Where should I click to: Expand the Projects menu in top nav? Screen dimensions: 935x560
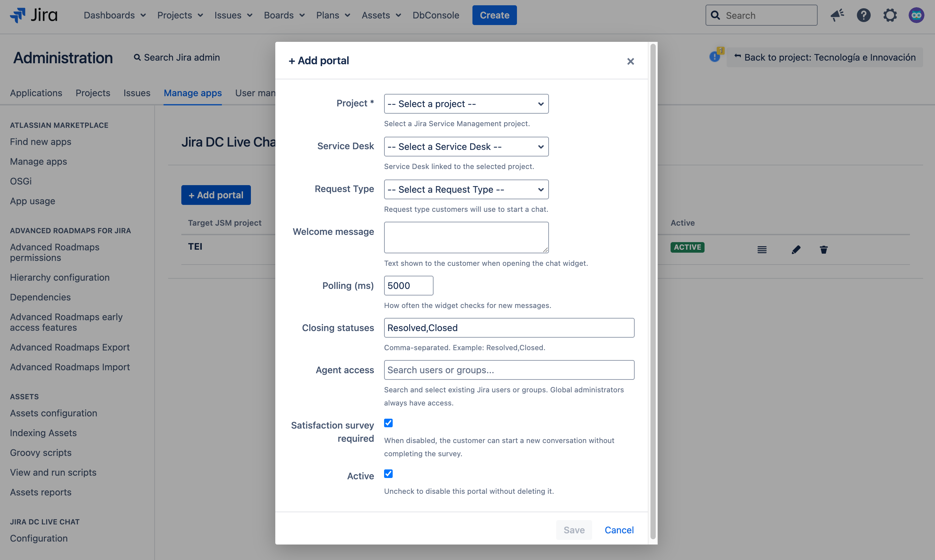click(x=180, y=15)
